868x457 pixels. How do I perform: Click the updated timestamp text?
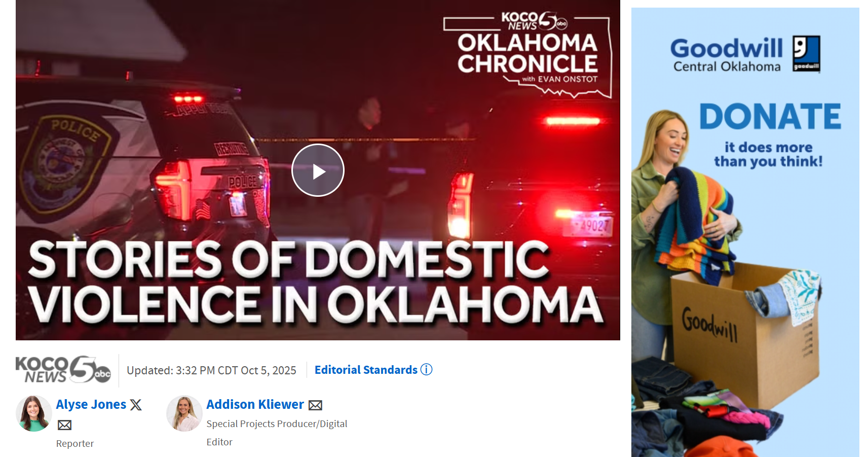(211, 370)
